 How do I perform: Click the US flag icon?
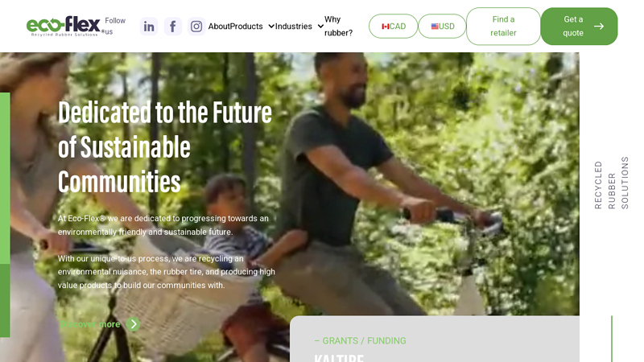pyautogui.click(x=435, y=27)
